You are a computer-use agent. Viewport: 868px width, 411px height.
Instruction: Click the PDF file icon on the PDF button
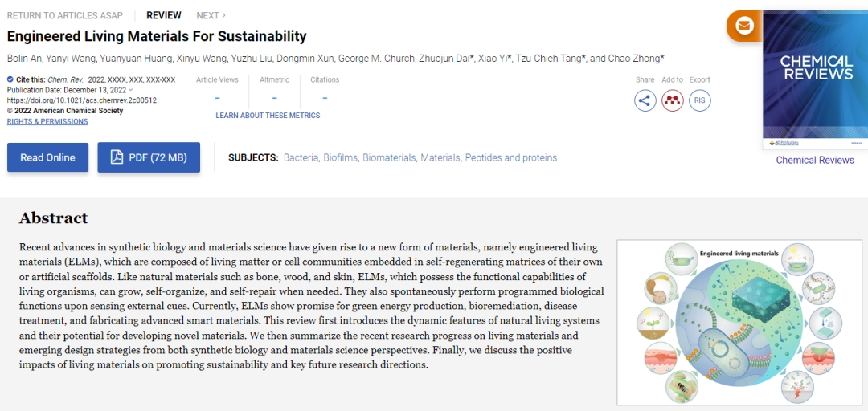click(x=117, y=157)
